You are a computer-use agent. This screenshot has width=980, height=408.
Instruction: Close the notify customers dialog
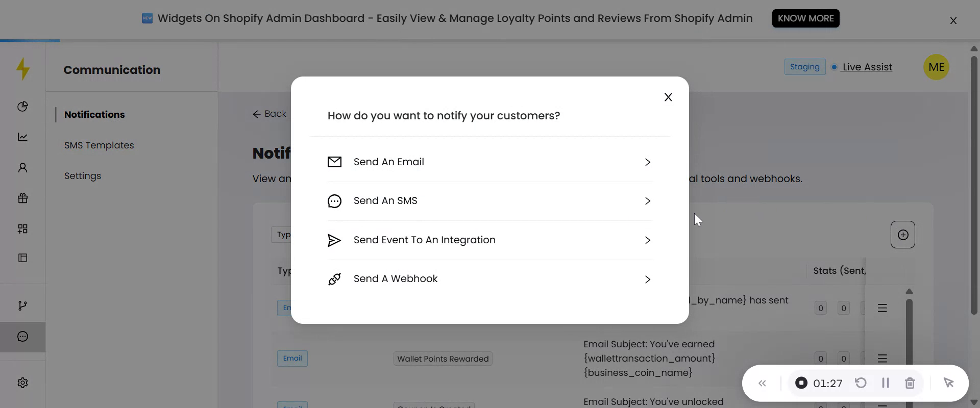pos(668,97)
